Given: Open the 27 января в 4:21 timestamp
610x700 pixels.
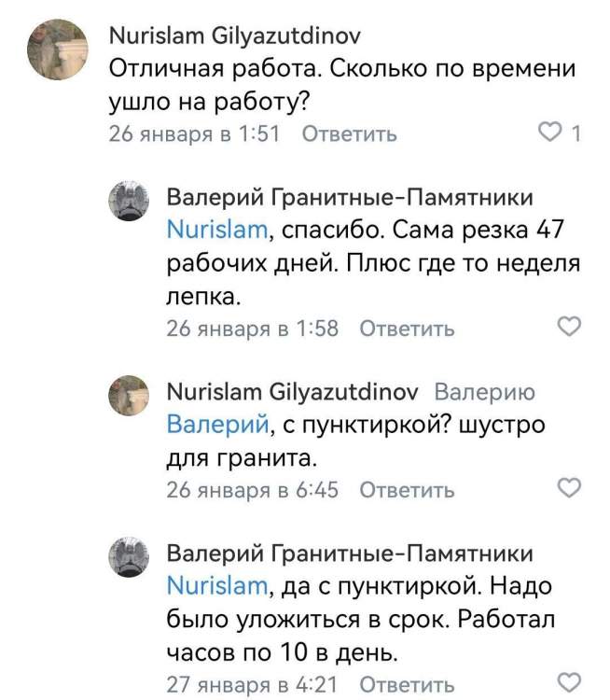Looking at the screenshot, I should pyautogui.click(x=252, y=682).
